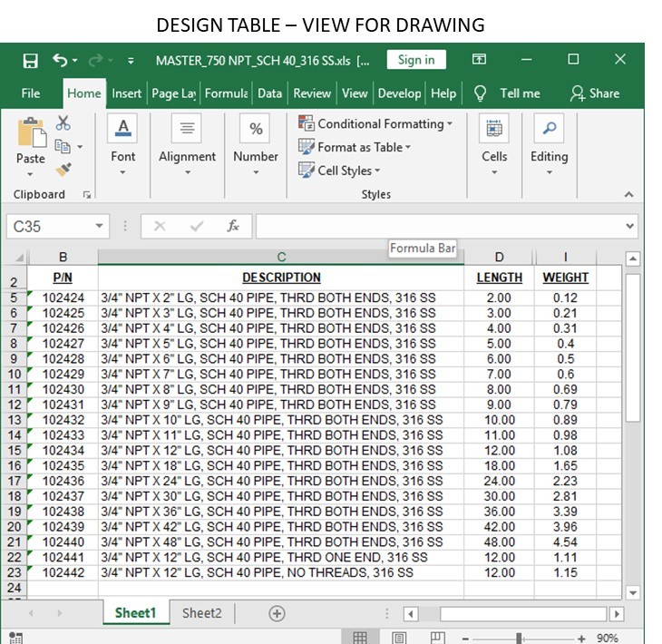The height and width of the screenshot is (644, 662).
Task: Open the undo history dropdown arrow
Action: click(x=75, y=61)
